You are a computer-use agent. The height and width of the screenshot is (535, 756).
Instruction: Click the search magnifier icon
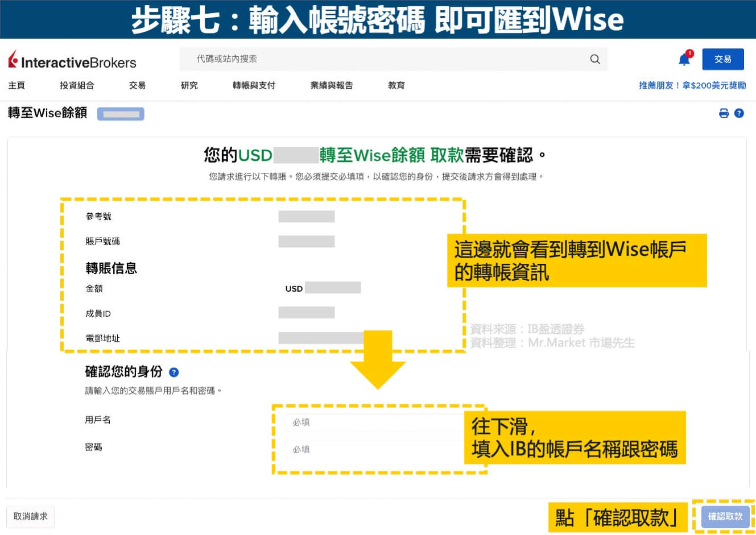click(x=595, y=59)
